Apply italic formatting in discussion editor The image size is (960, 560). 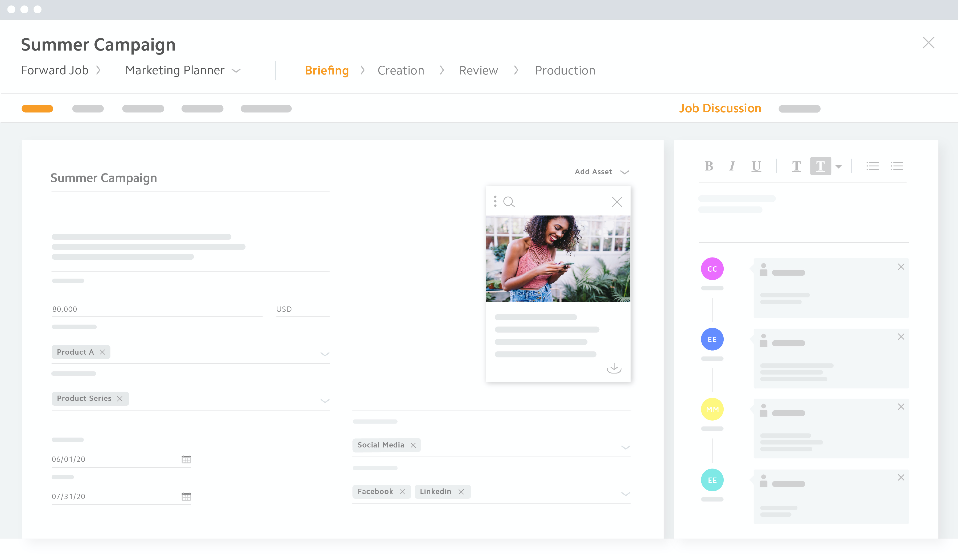[x=732, y=166]
